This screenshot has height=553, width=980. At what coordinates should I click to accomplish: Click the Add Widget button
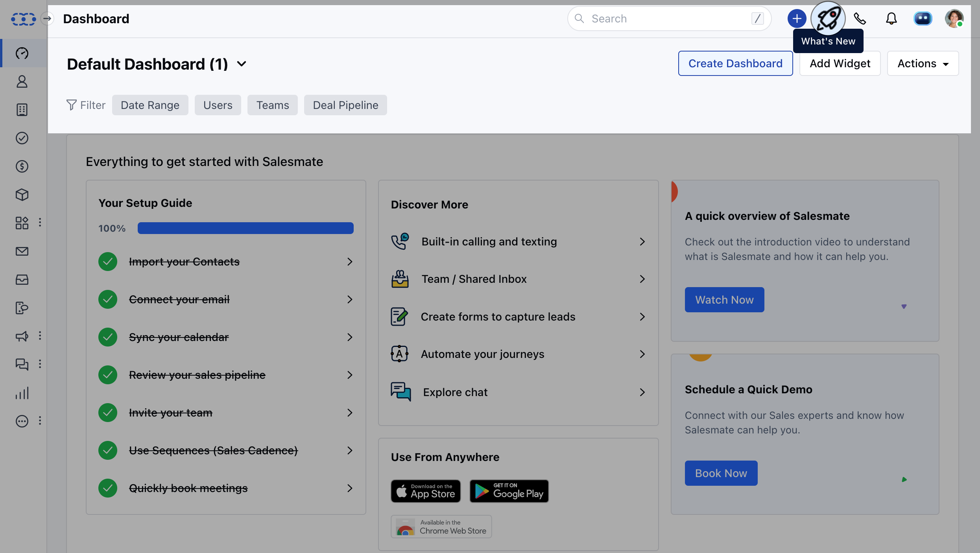click(840, 63)
